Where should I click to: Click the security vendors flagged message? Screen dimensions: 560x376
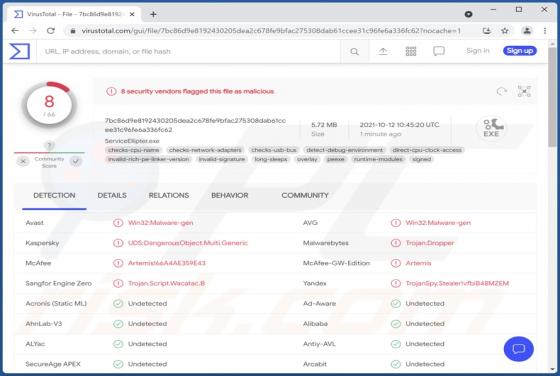point(197,91)
